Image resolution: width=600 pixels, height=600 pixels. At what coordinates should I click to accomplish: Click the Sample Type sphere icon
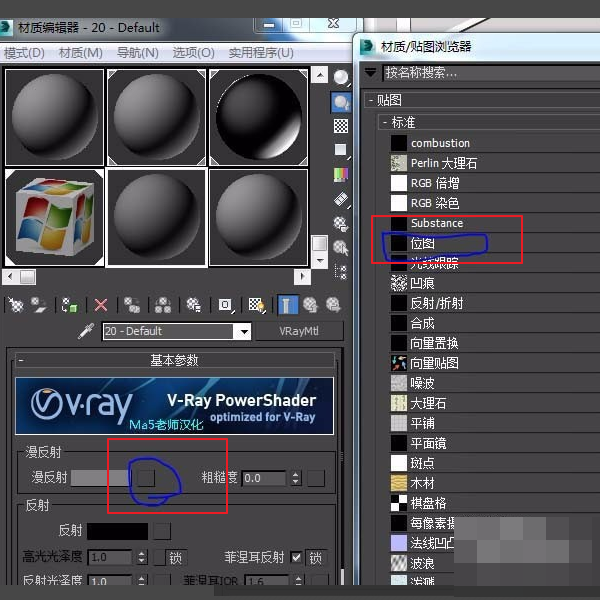coord(341,78)
